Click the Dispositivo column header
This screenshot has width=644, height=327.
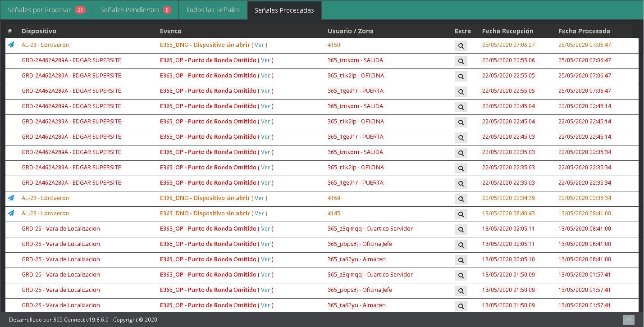click(x=39, y=31)
